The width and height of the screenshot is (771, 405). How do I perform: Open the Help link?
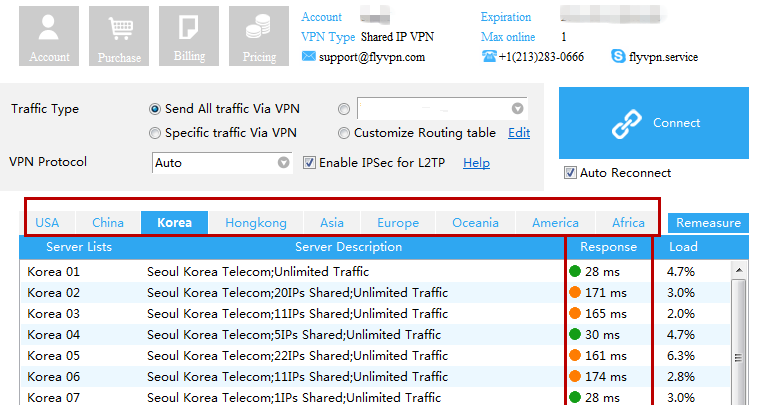click(476, 163)
